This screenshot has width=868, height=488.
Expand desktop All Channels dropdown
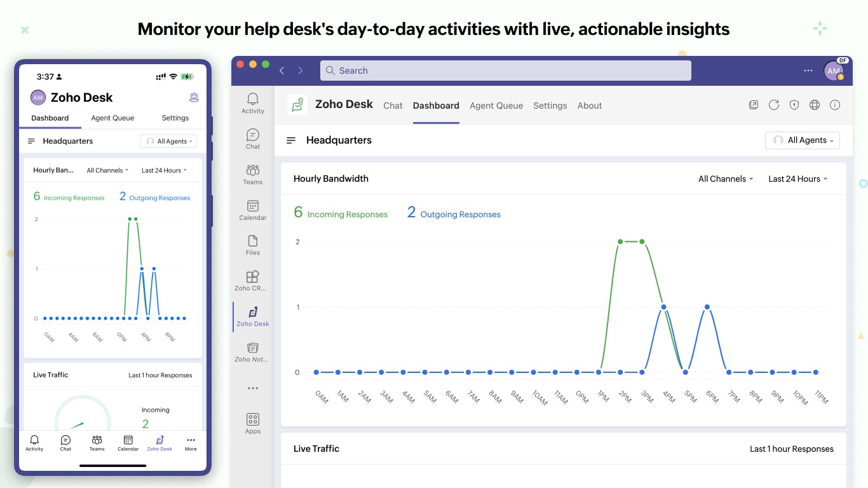(x=726, y=179)
